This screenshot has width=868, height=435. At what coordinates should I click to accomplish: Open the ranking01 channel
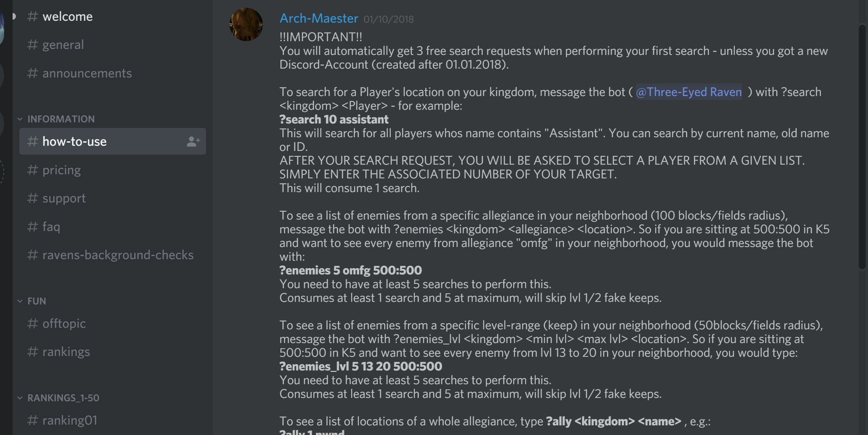coord(70,420)
